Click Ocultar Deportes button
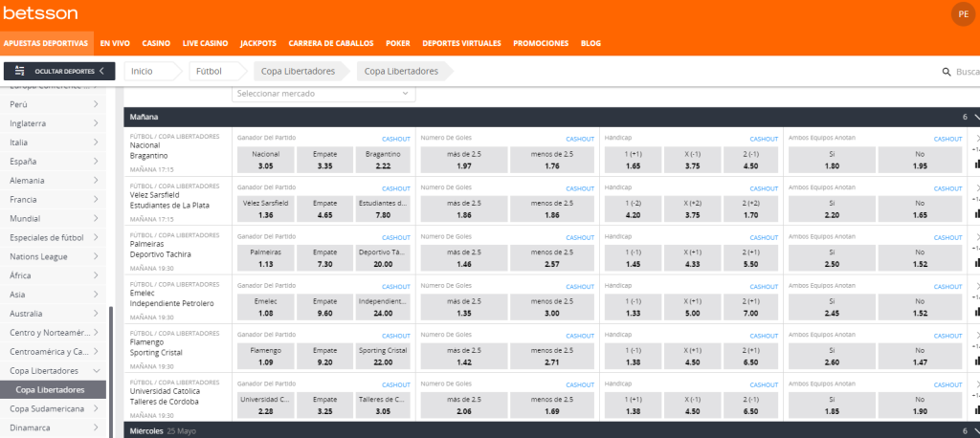This screenshot has width=980, height=438. pos(59,71)
